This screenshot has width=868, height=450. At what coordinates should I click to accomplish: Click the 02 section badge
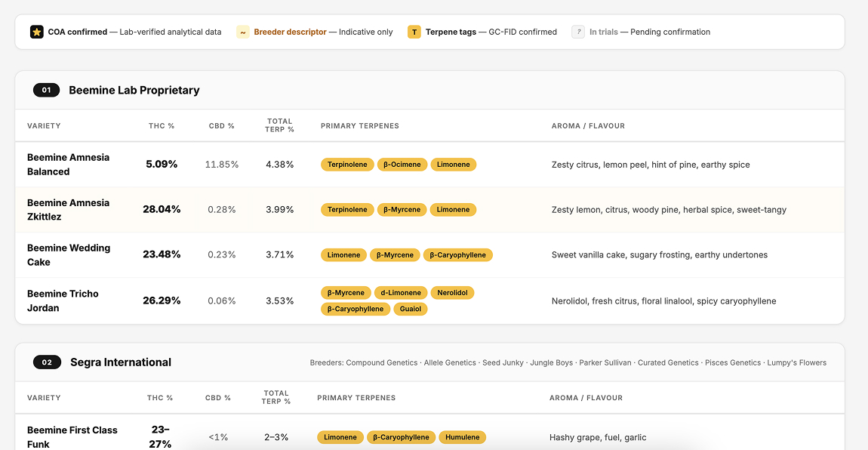pyautogui.click(x=47, y=362)
